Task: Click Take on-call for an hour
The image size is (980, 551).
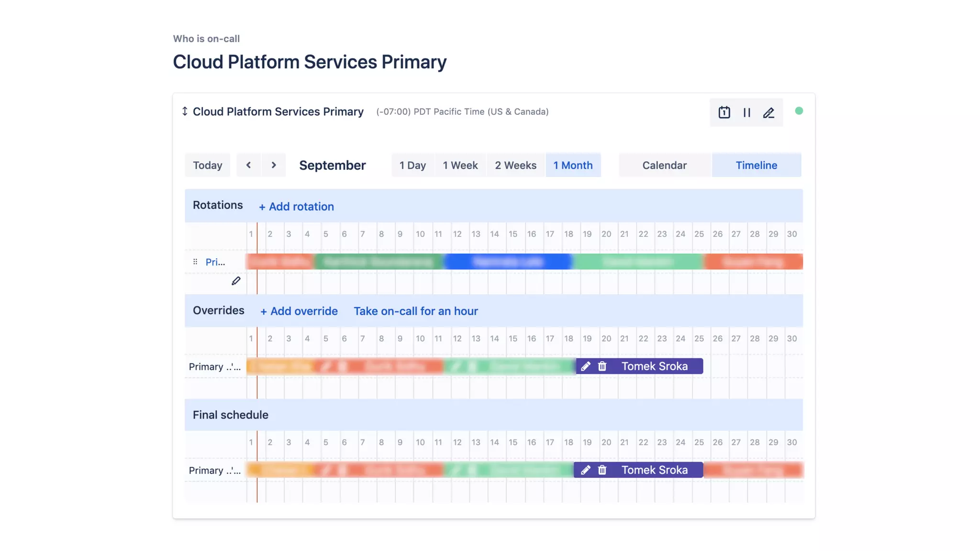Action: 415,311
